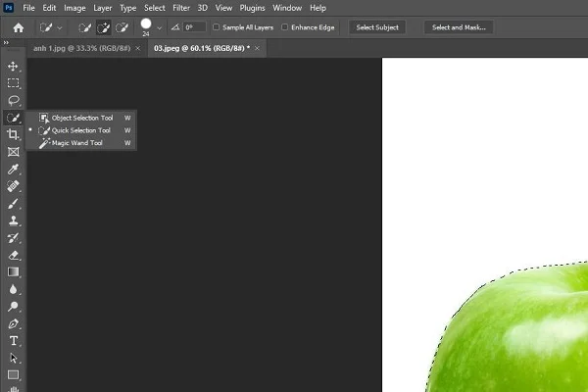
Task: Select the Pen tool
Action: 14,323
